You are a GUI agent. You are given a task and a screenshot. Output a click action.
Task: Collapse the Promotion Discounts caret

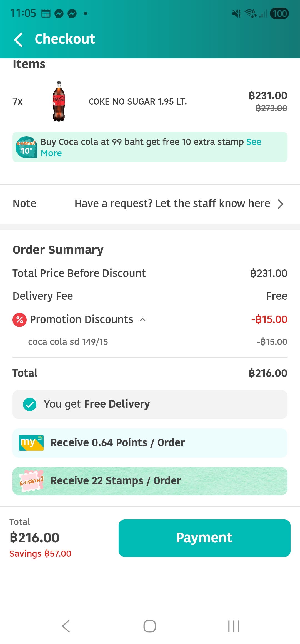tap(142, 320)
